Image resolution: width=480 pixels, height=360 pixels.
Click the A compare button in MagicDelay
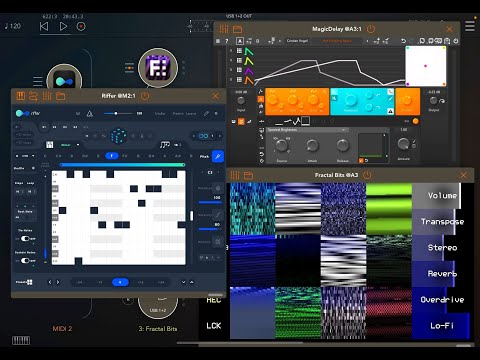pyautogui.click(x=240, y=41)
